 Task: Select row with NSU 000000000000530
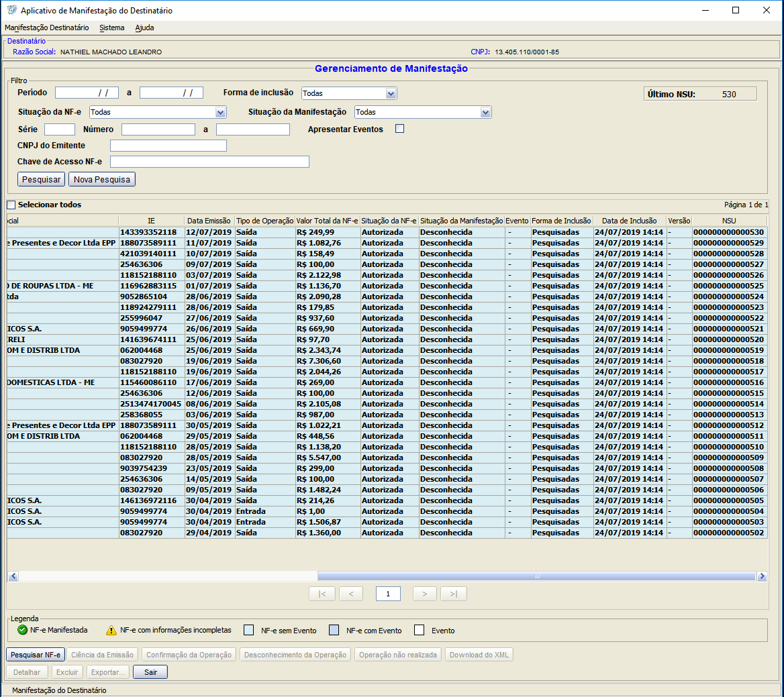pyautogui.click(x=386, y=232)
